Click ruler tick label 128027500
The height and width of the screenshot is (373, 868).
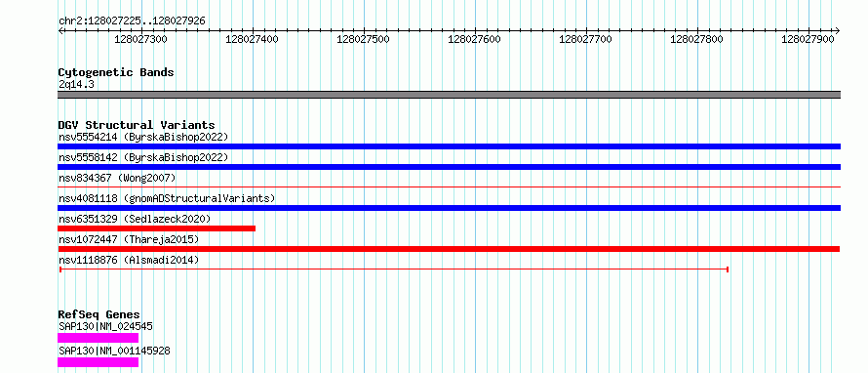click(x=363, y=39)
